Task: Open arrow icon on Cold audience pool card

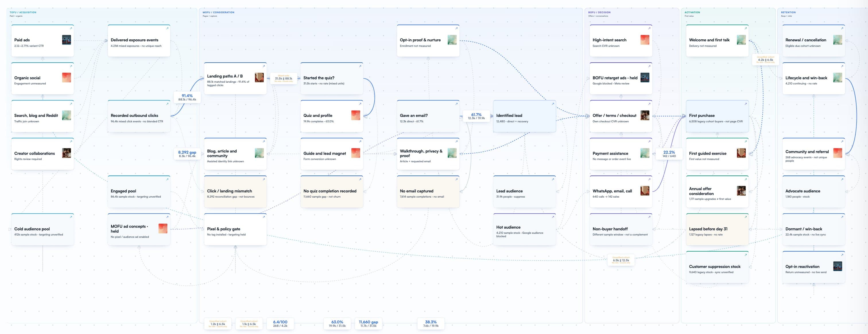Action: [71, 217]
